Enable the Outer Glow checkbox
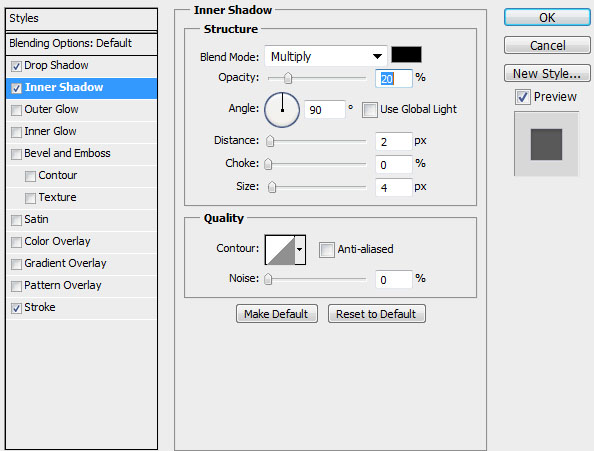Viewport: 594px width, 451px height. pyautogui.click(x=16, y=110)
